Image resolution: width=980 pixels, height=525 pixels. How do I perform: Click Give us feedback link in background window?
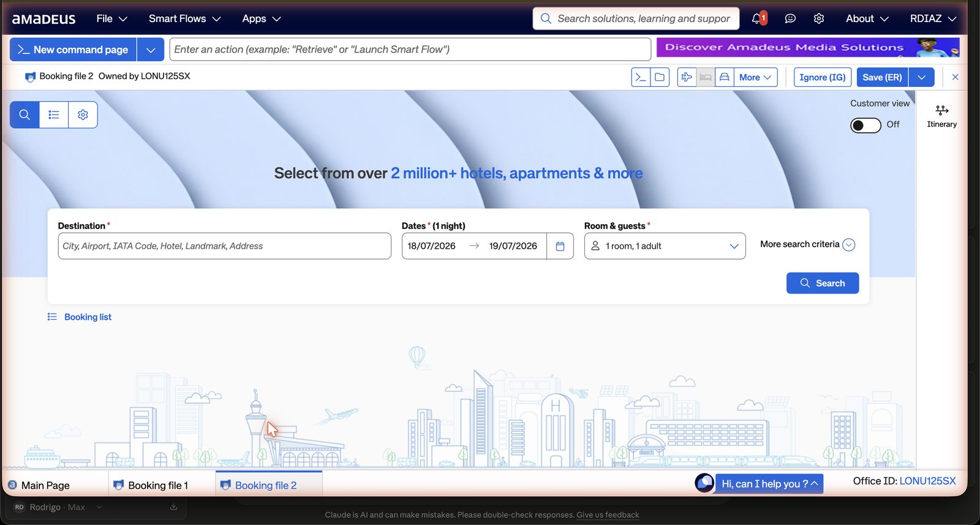[608, 515]
